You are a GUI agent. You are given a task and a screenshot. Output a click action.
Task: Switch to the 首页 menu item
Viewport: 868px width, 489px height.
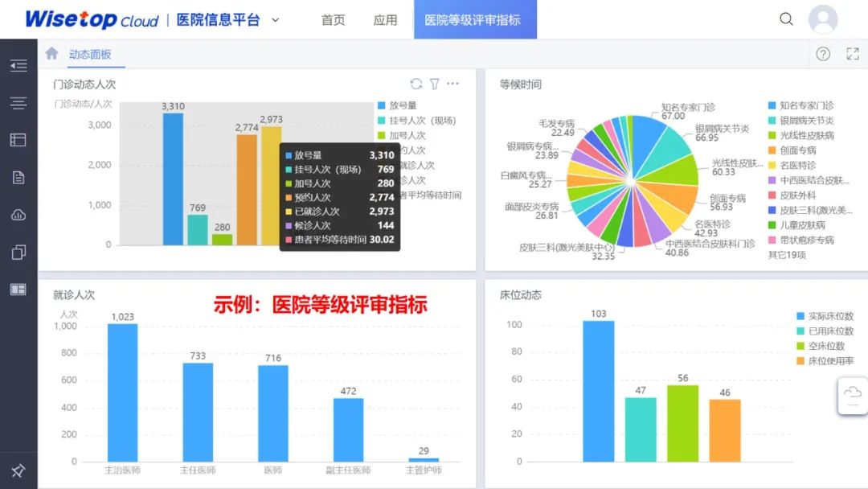334,20
